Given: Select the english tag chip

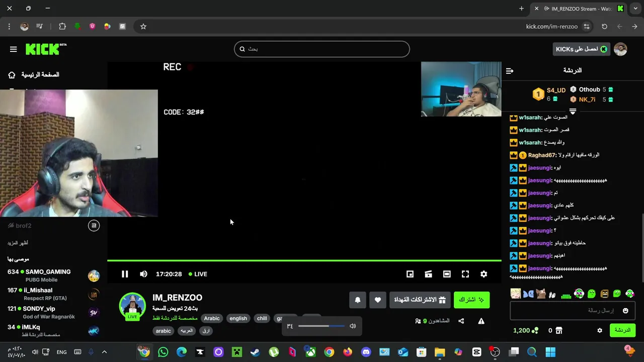Looking at the screenshot, I should tap(238, 318).
